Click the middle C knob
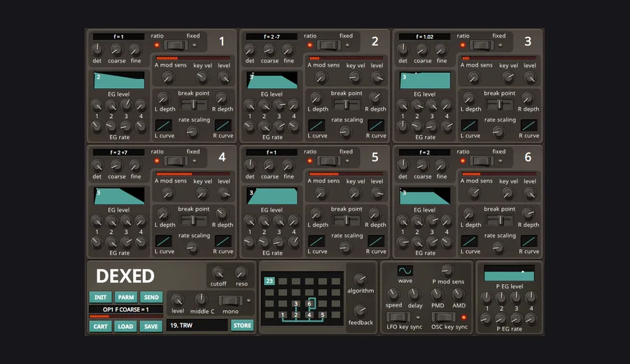The height and width of the screenshot is (364, 630). pyautogui.click(x=202, y=300)
